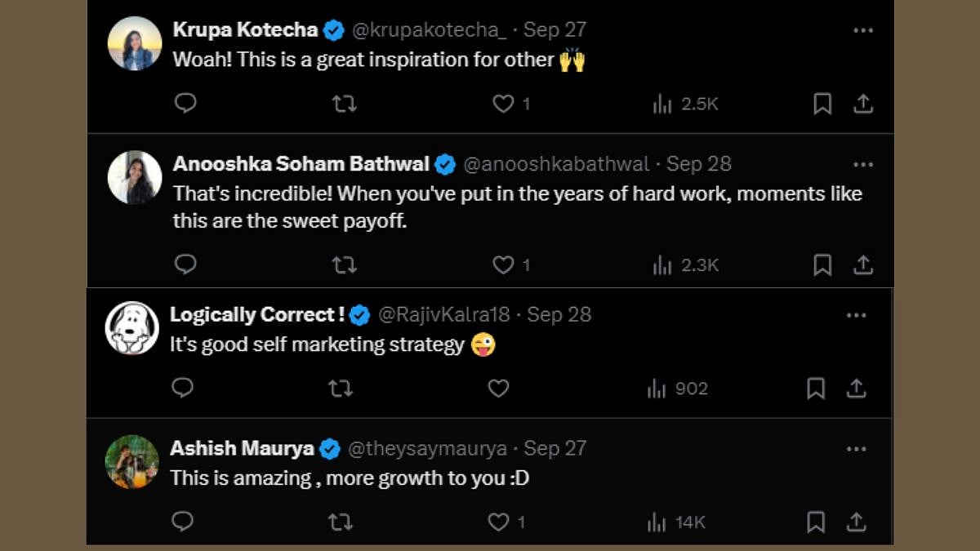This screenshot has width=980, height=551.
Task: Retweet Krupa Kotecha's inspiration tweet
Action: coord(345,104)
